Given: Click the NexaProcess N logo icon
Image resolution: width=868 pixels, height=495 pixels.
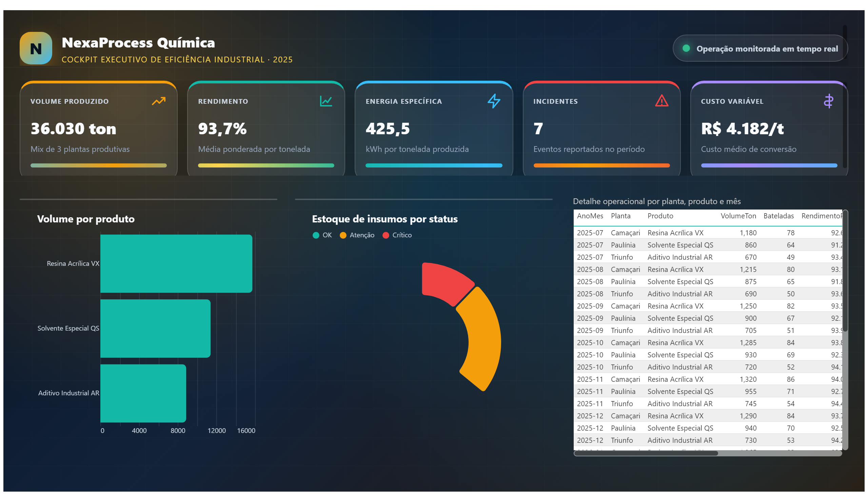Looking at the screenshot, I should [36, 48].
